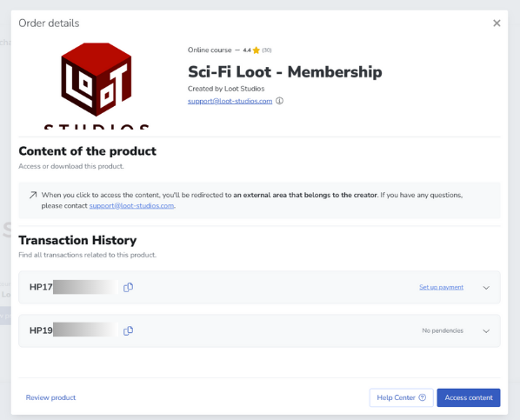Copy the HP19 transaction code
Image resolution: width=520 pixels, height=420 pixels.
[128, 330]
